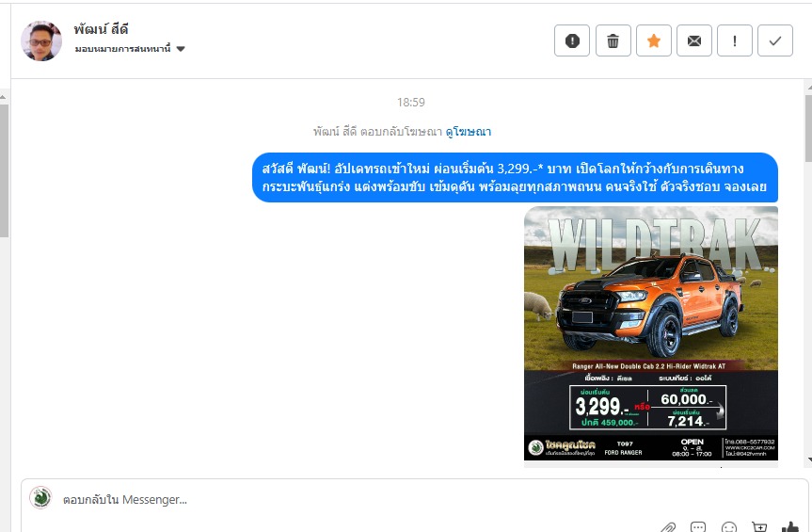Click the พัฒน์ สีดี contact name
Viewport: 812px width, 532px height.
(101, 29)
